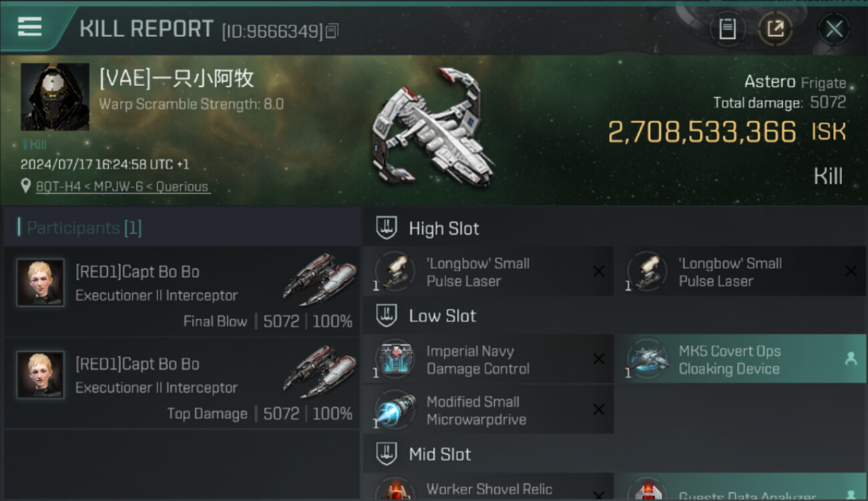The width and height of the screenshot is (868, 501).
Task: Select Imperial Navy Damage Control module
Action: tap(488, 359)
